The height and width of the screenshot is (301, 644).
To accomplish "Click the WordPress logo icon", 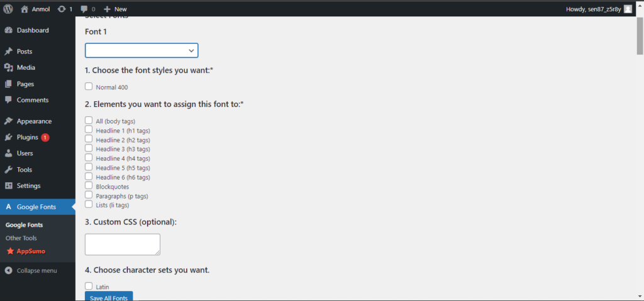I will click(8, 9).
